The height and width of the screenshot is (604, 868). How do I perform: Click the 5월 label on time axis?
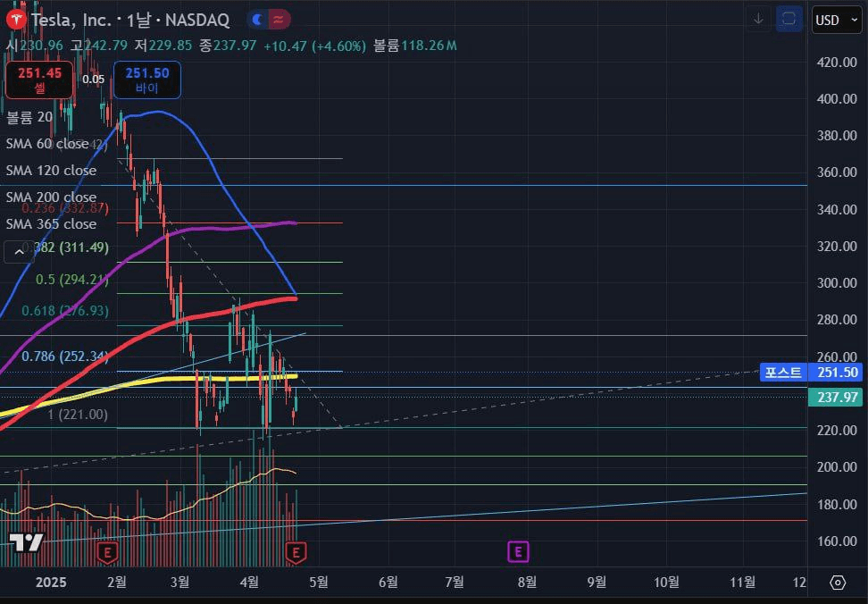click(318, 583)
